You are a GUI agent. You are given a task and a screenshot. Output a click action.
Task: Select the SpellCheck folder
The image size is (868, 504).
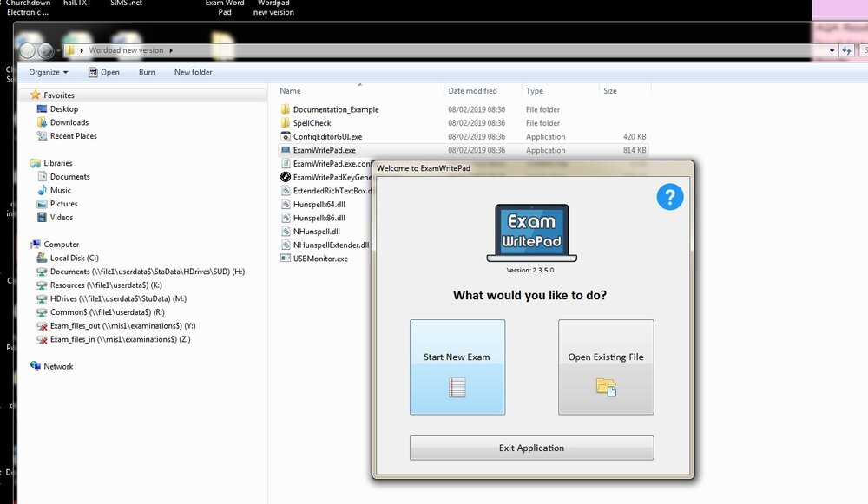pyautogui.click(x=312, y=123)
